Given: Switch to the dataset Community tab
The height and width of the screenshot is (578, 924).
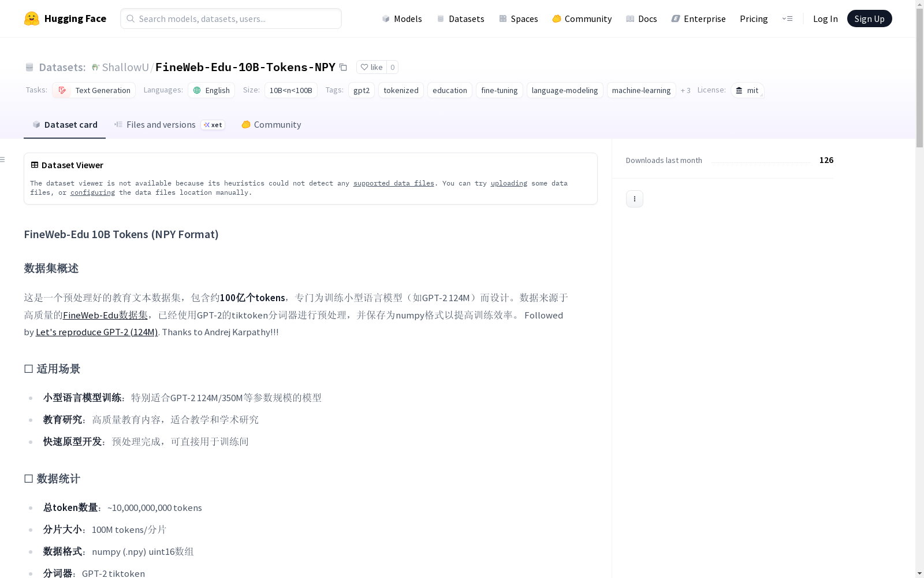Looking at the screenshot, I should pos(271,125).
